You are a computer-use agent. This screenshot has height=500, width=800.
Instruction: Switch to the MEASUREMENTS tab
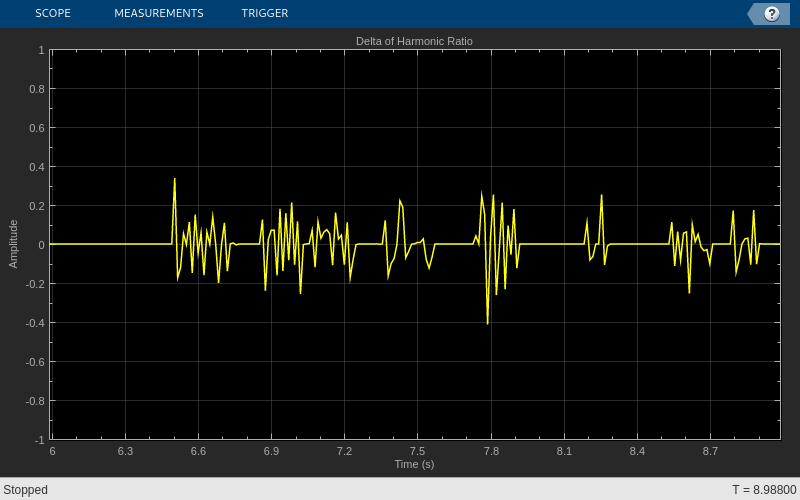tap(159, 13)
